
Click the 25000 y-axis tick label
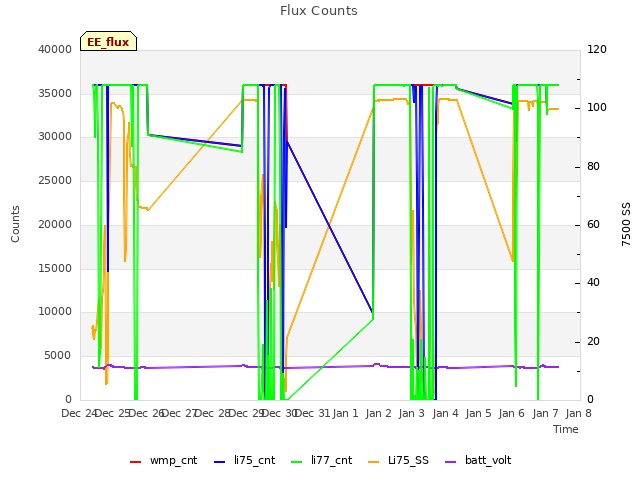coord(55,180)
